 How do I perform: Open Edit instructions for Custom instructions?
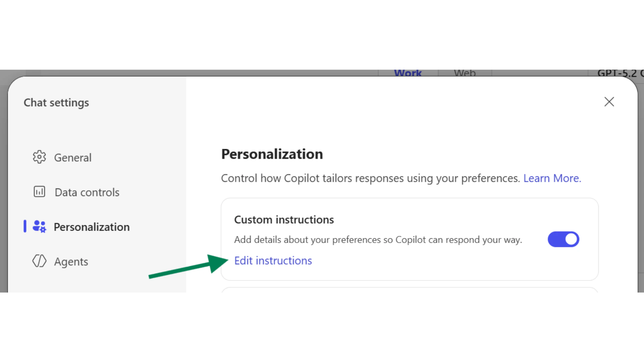[273, 260]
